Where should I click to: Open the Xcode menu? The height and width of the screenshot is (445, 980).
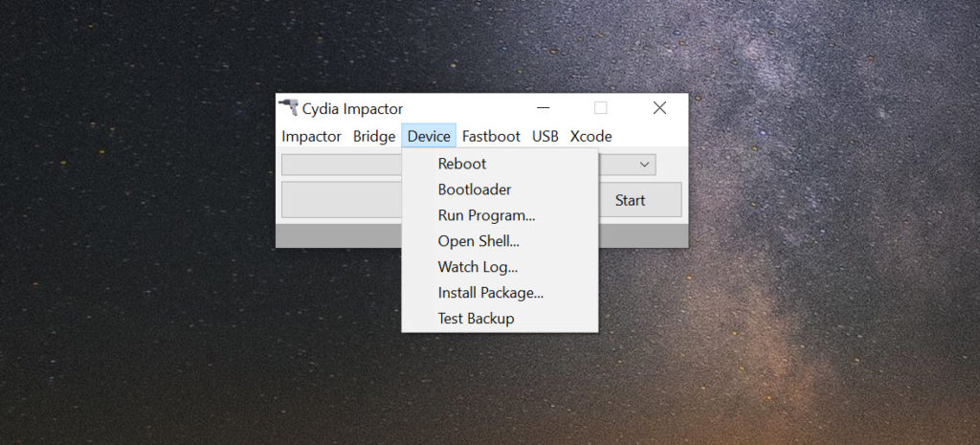[590, 136]
